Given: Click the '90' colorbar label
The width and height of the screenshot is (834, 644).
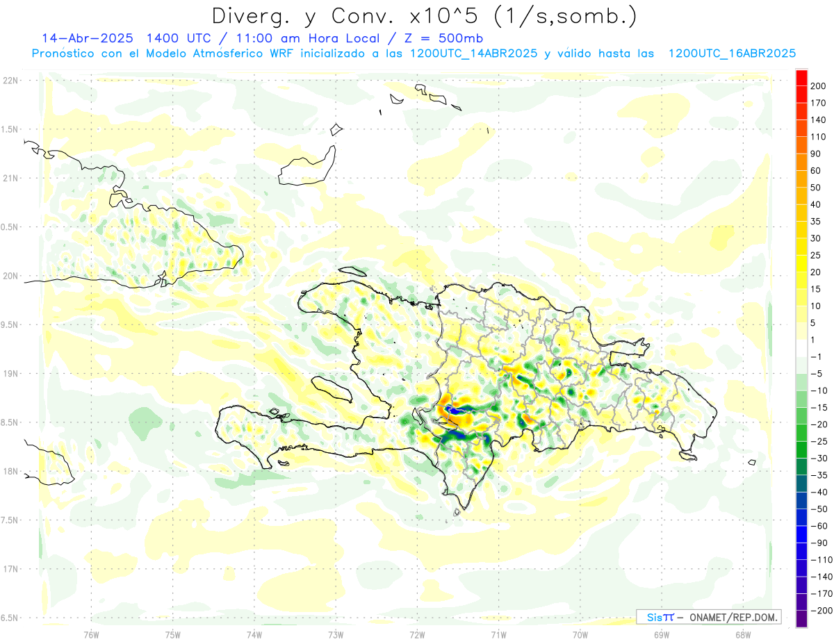Looking at the screenshot, I should point(816,154).
